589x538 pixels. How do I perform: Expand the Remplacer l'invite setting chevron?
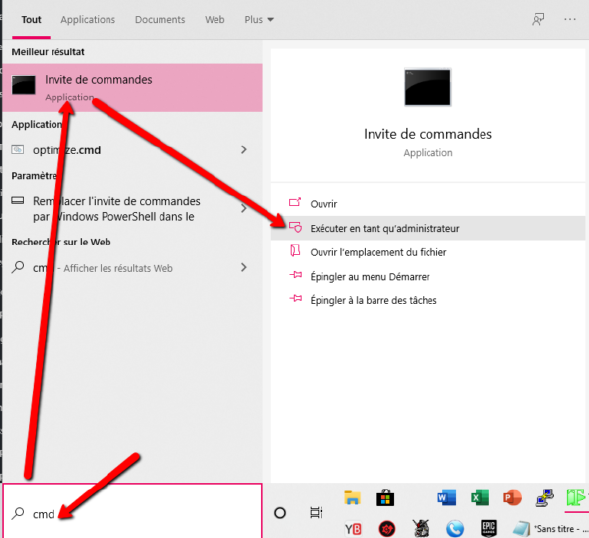[244, 208]
